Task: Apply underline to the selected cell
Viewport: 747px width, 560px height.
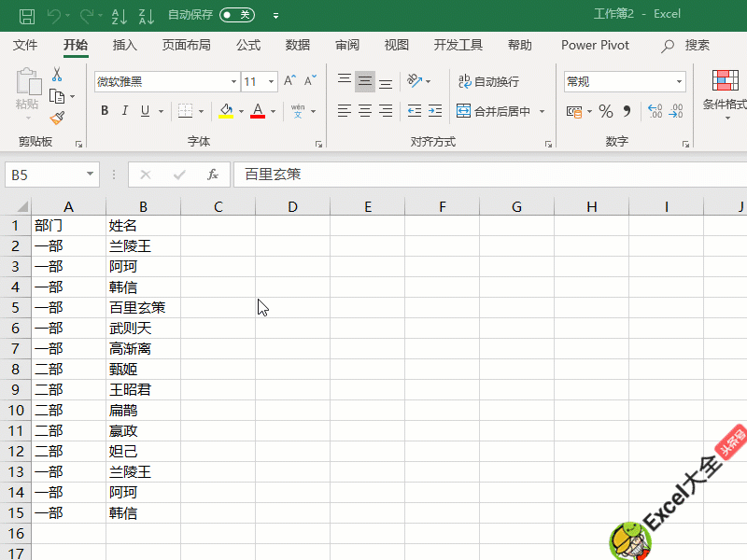Action: (145, 110)
